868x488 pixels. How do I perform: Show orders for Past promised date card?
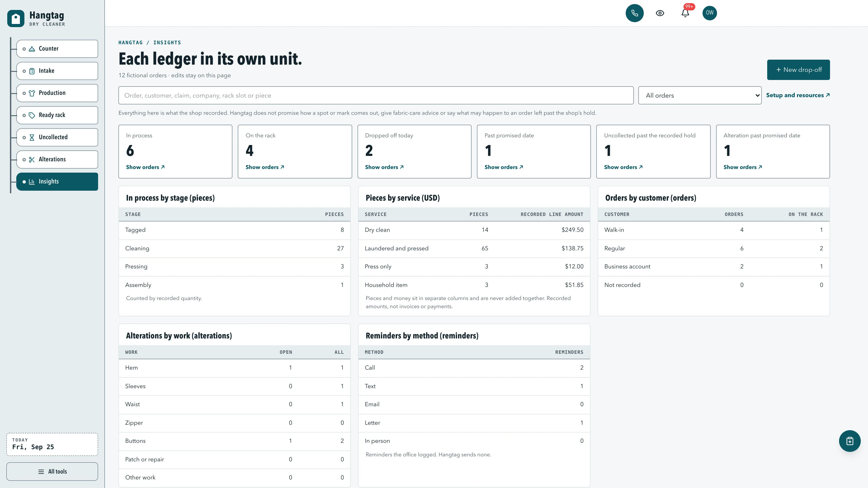[x=504, y=167]
